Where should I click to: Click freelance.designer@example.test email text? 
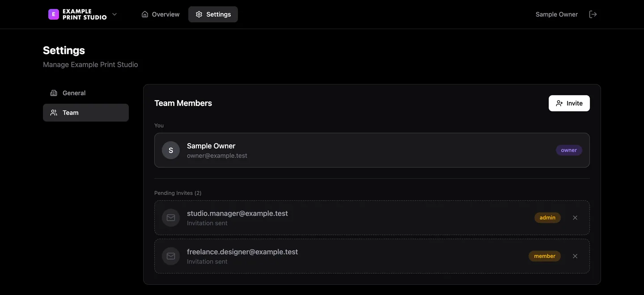pos(242,252)
